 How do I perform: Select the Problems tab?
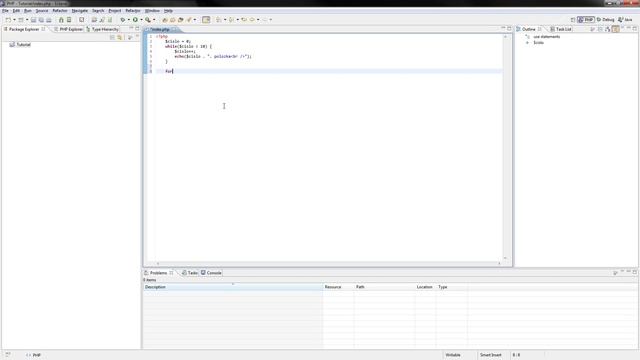[x=158, y=273]
